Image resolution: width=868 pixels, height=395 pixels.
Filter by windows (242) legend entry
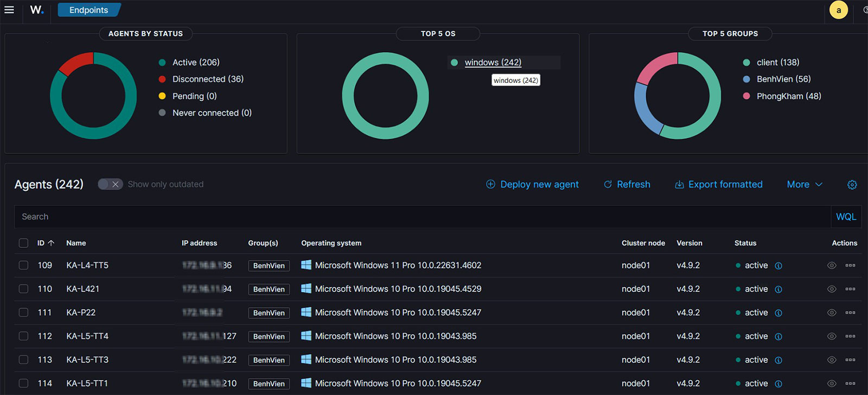487,62
